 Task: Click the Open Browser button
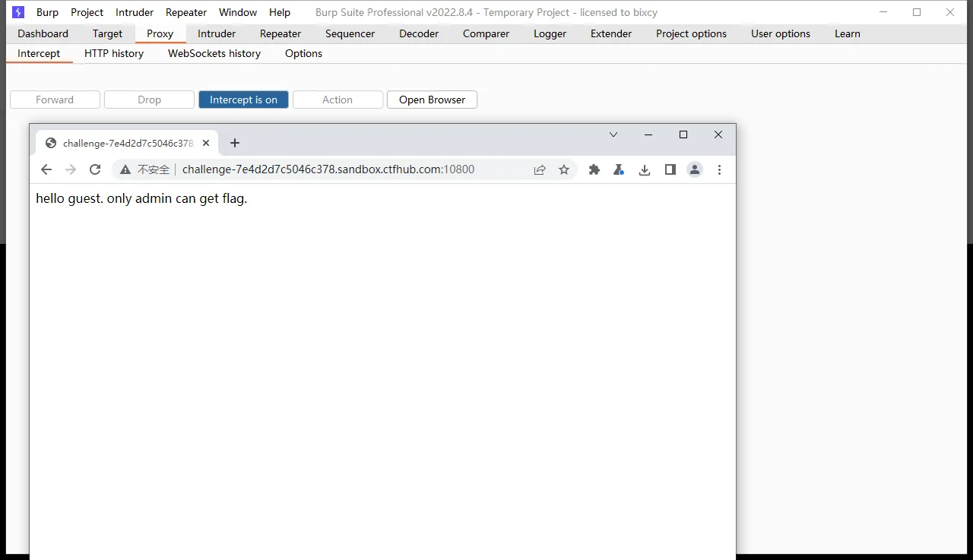click(432, 100)
